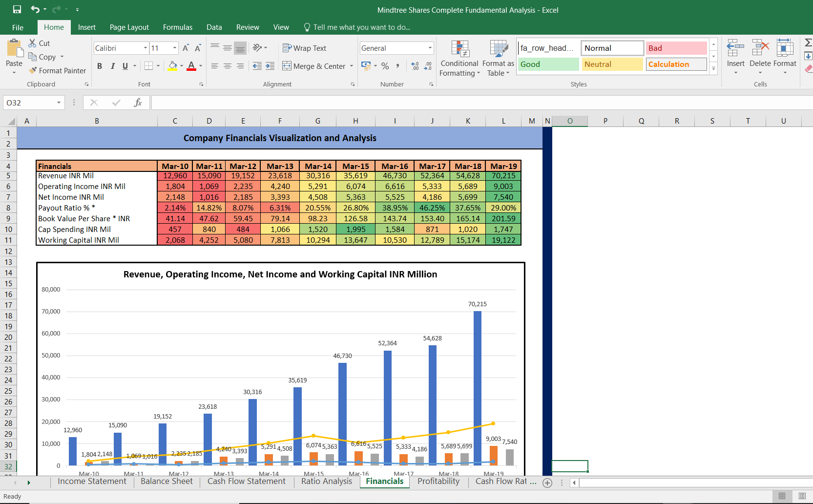
Task: Toggle Italic formatting
Action: tap(112, 66)
